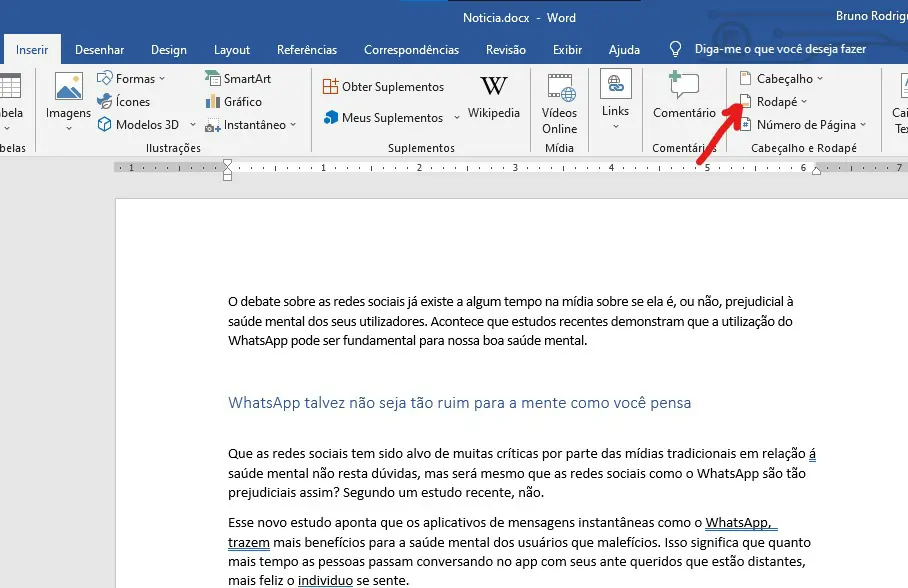
Task: Expand the Rodapé dropdown arrow
Action: (804, 101)
